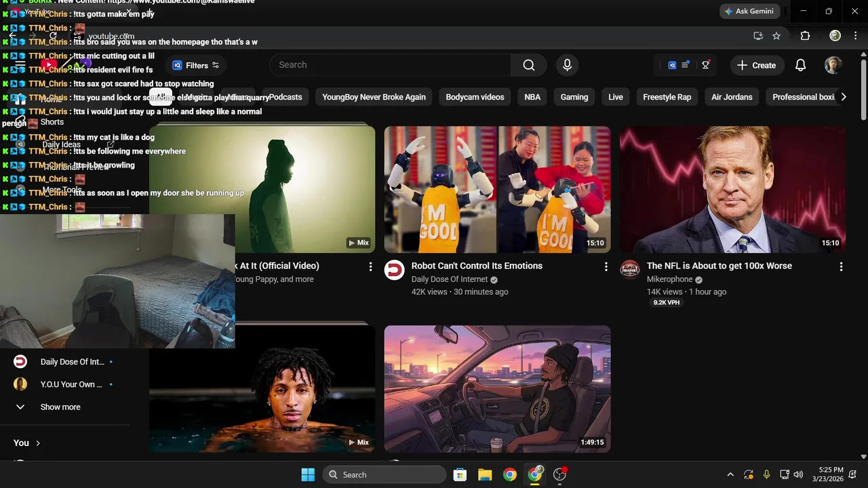Screen dimensions: 868x488
Task: Select the Podcasts chip
Action: tap(285, 97)
